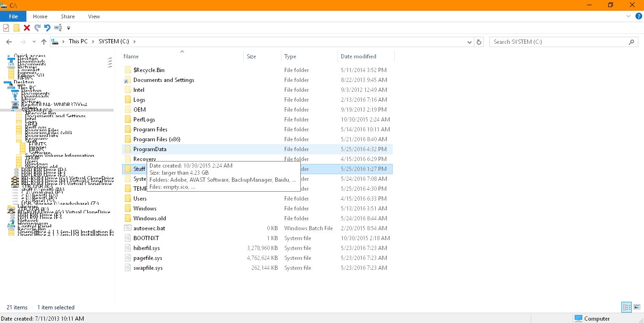Open recent locations dropdown arrow
Viewport: 644px width, 323px height.
click(x=34, y=42)
